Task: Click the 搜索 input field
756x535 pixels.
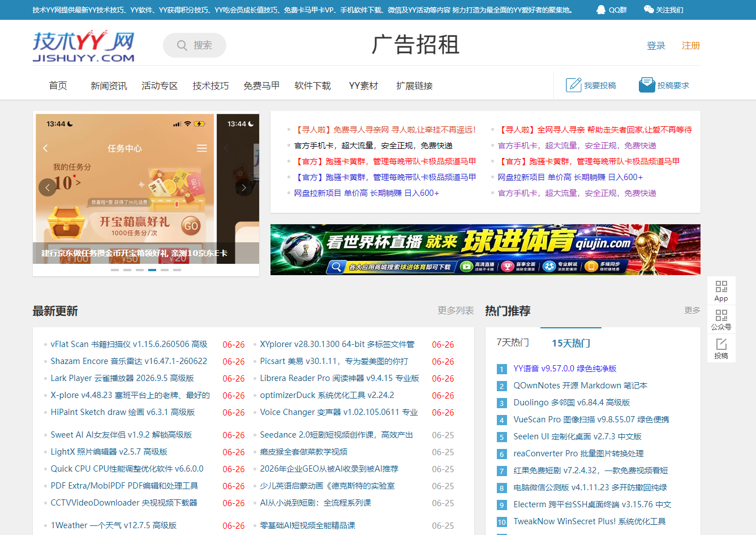Action: pos(195,45)
